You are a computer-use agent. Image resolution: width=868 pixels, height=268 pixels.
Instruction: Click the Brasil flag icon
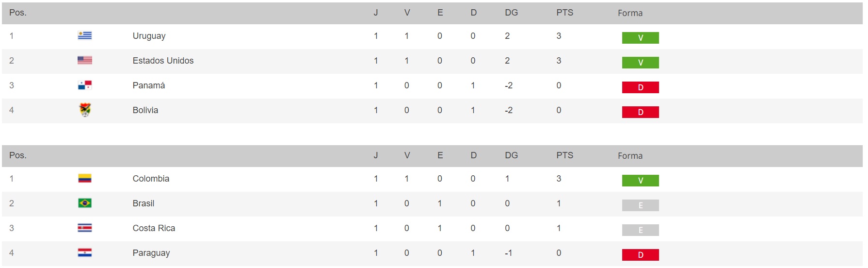pyautogui.click(x=85, y=203)
